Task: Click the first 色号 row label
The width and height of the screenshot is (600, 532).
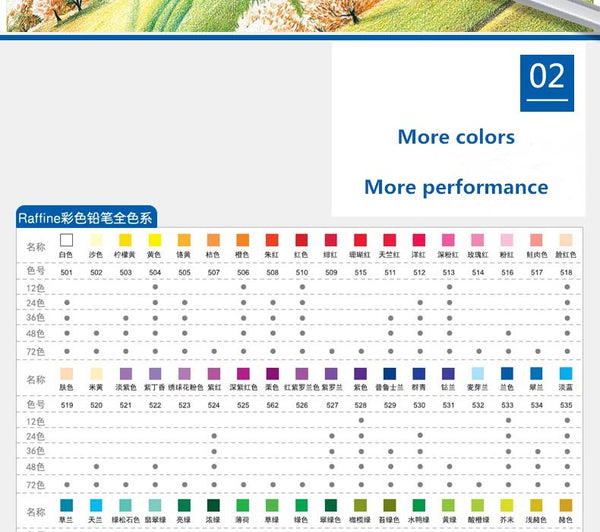Action: click(36, 271)
